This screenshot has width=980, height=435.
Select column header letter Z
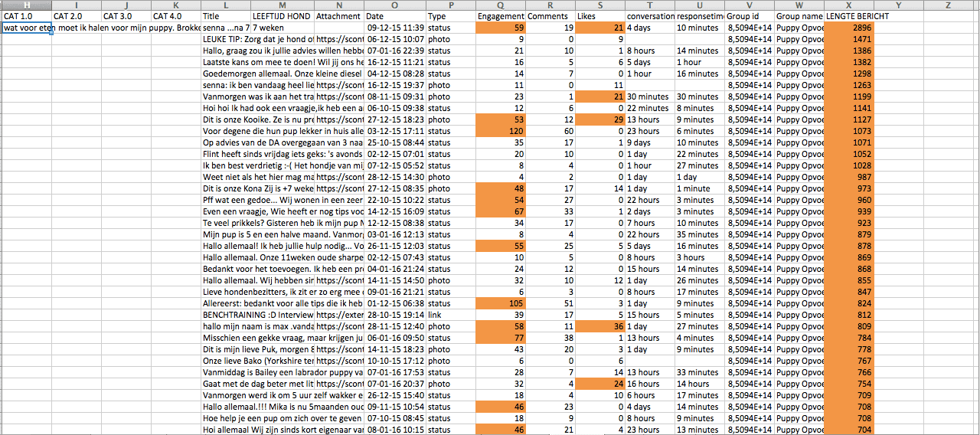click(x=949, y=5)
